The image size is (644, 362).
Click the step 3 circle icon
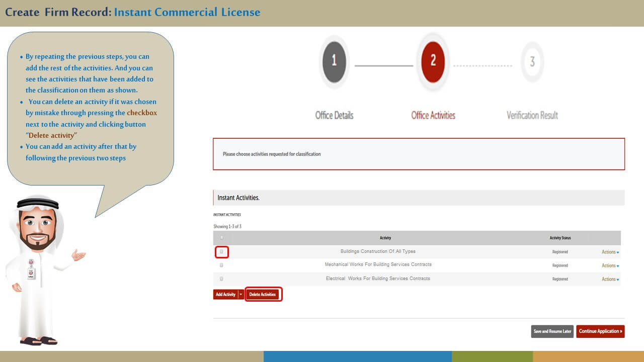pos(532,62)
